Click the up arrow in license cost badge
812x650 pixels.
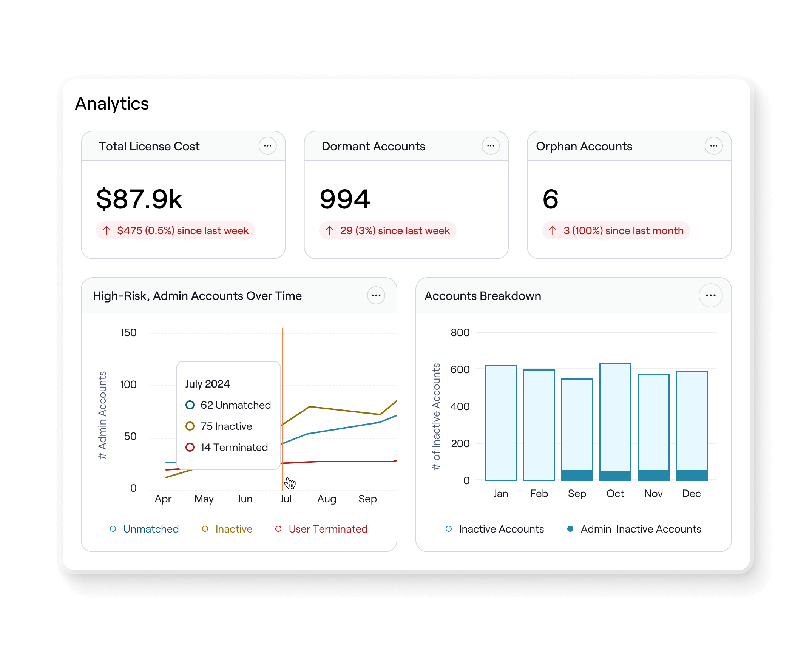tap(107, 230)
